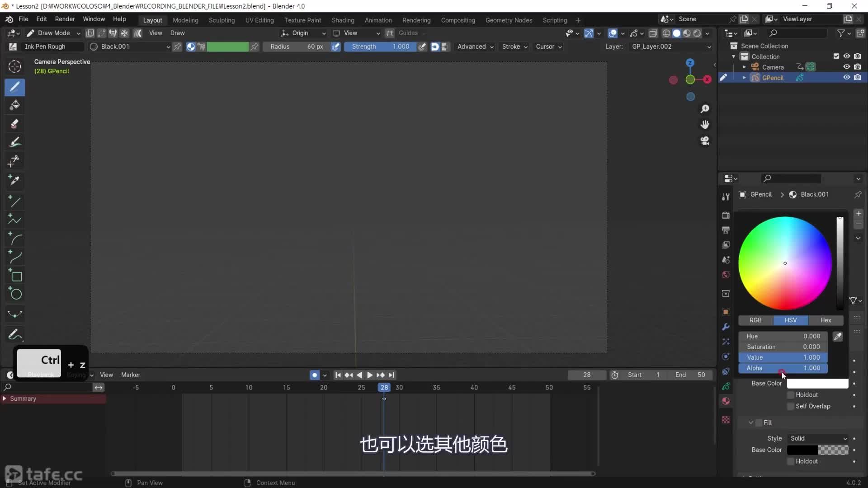This screenshot has height=488, width=868.
Task: Click the stroke Base Color white swatch
Action: click(x=817, y=383)
